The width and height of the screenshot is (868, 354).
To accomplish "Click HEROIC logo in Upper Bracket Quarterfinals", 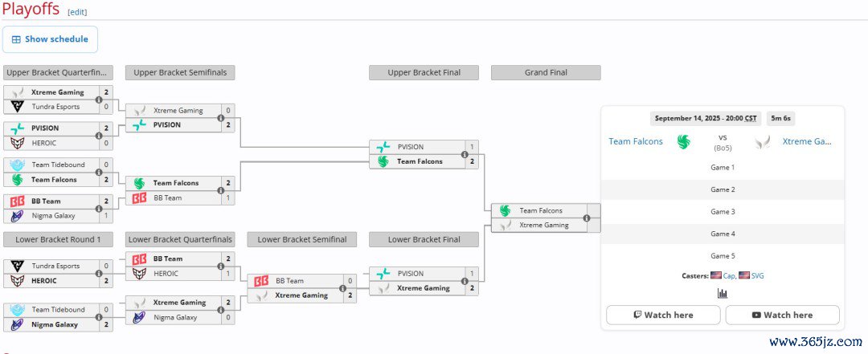I will pos(18,143).
